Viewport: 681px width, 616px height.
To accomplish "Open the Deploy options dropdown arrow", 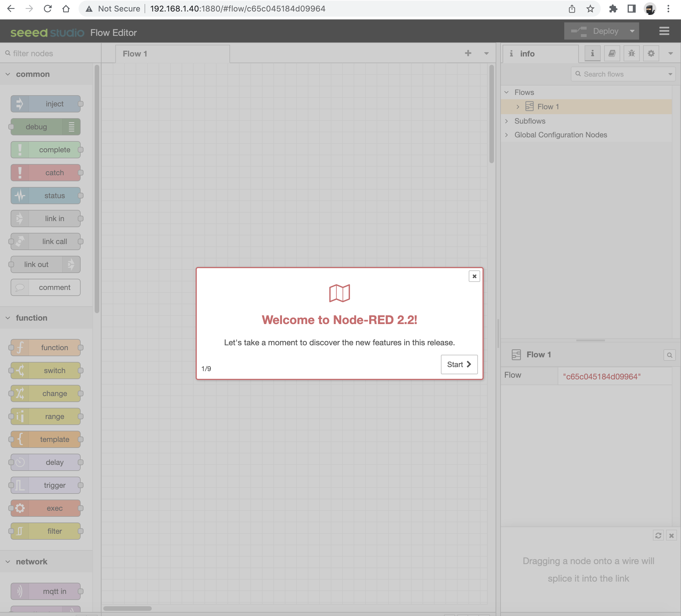I will [632, 31].
